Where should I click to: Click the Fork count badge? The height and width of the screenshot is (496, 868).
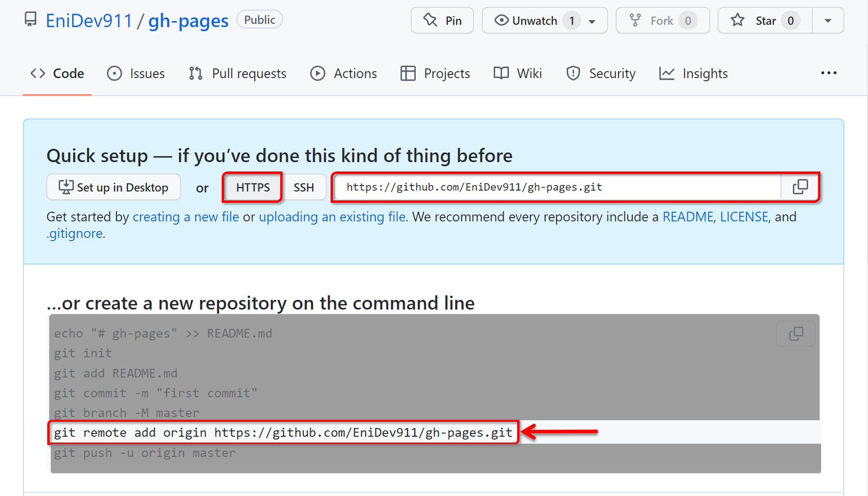688,20
